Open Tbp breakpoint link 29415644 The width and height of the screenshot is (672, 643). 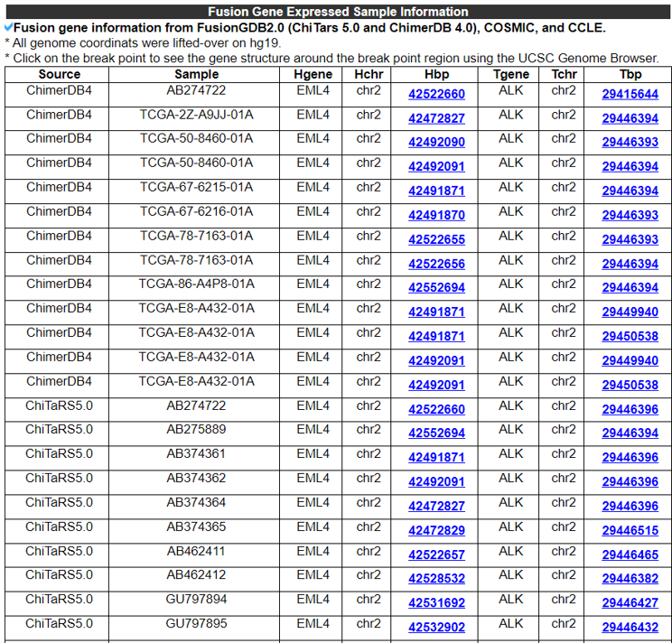[630, 94]
